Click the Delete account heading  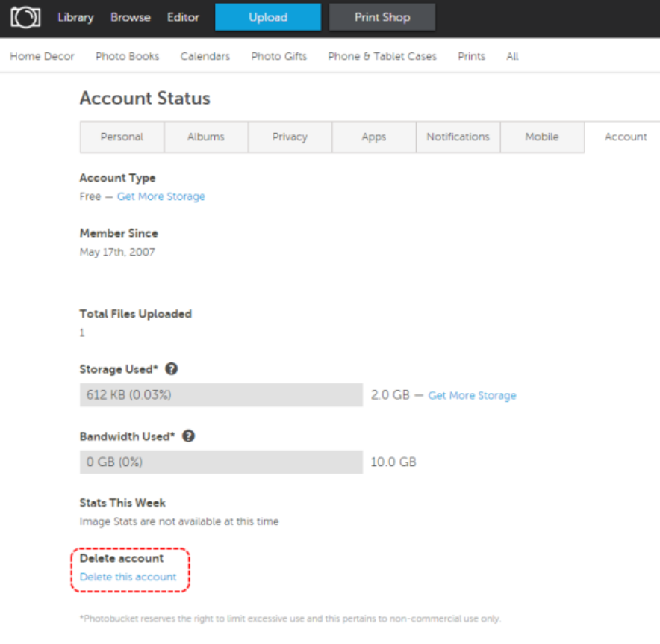click(x=122, y=558)
